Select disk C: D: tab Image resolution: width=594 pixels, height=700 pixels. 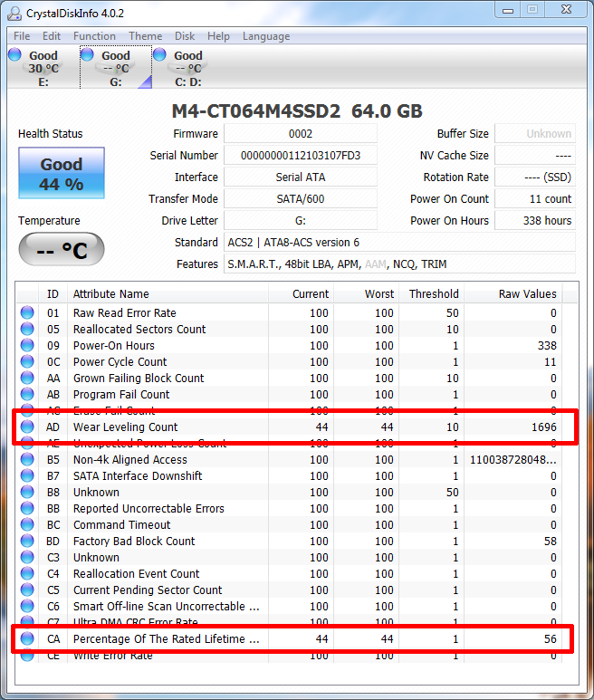[187, 68]
